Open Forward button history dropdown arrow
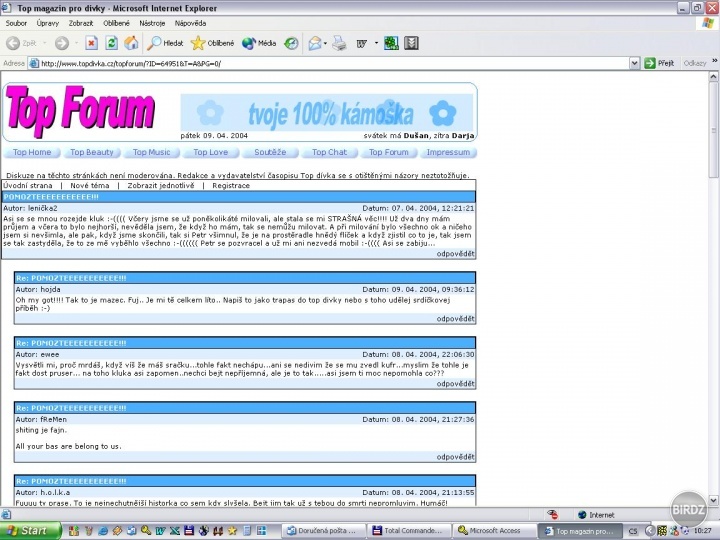The image size is (720, 540). pos(76,43)
